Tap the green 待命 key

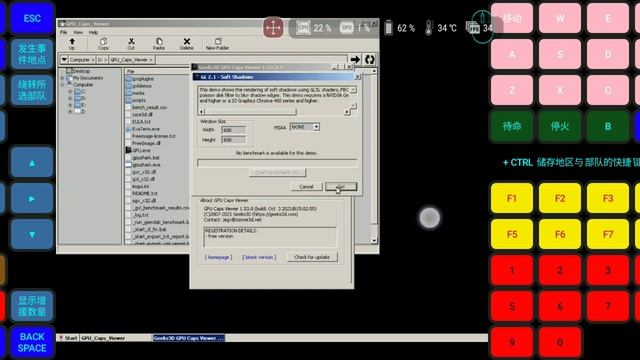click(512, 126)
